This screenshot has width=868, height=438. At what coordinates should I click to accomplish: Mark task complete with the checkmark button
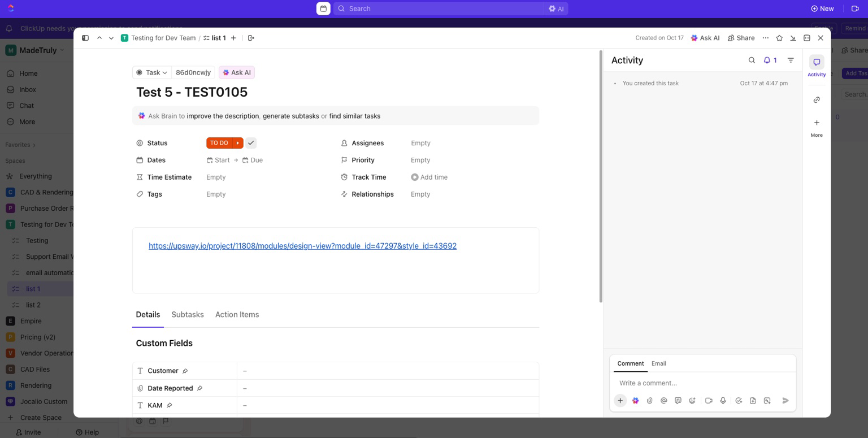pyautogui.click(x=251, y=143)
